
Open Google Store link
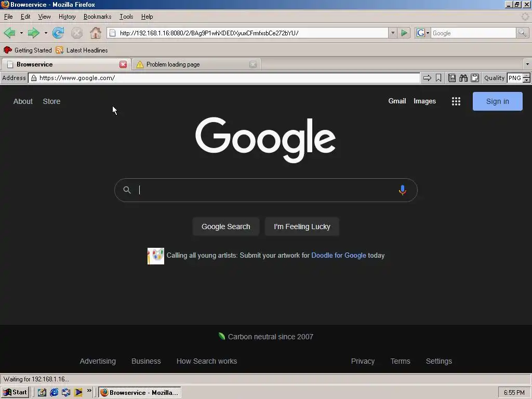(x=51, y=101)
